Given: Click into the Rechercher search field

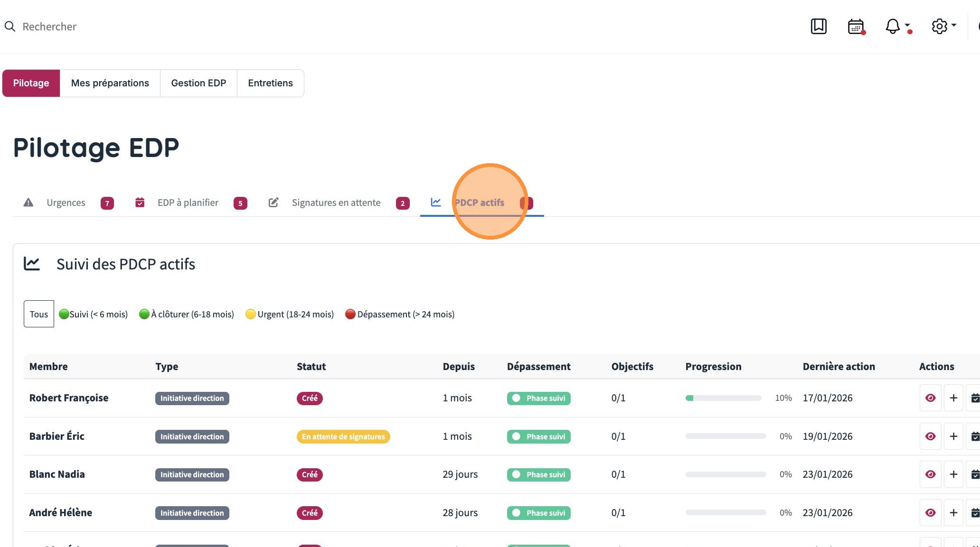Looking at the screenshot, I should click(49, 27).
